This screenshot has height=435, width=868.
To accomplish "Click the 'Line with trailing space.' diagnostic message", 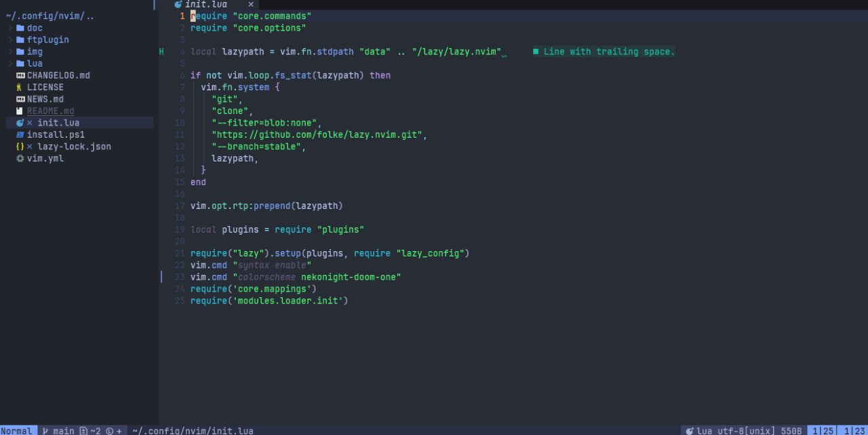I will (x=609, y=52).
